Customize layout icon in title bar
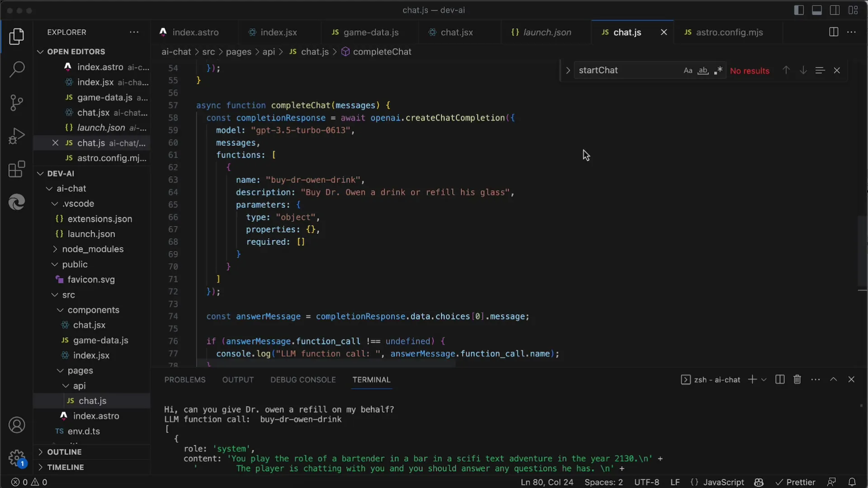The image size is (868, 488). click(854, 10)
